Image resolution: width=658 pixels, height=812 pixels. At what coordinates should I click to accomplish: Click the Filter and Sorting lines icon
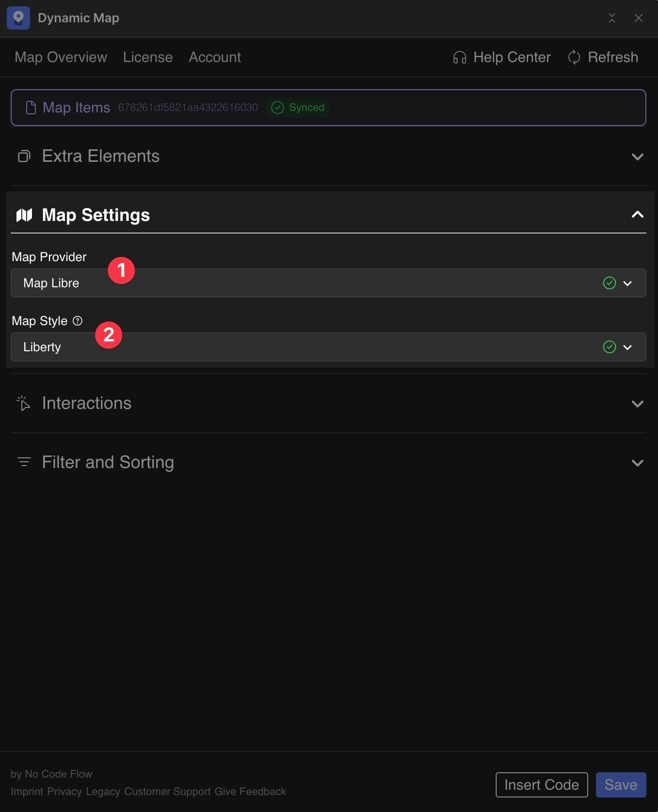tap(24, 462)
